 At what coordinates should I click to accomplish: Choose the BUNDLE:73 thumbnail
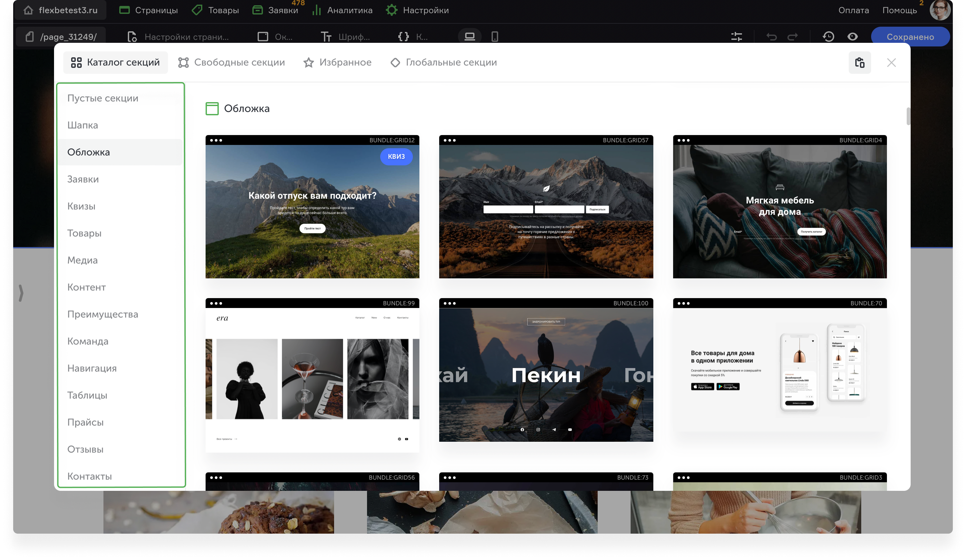(546, 481)
